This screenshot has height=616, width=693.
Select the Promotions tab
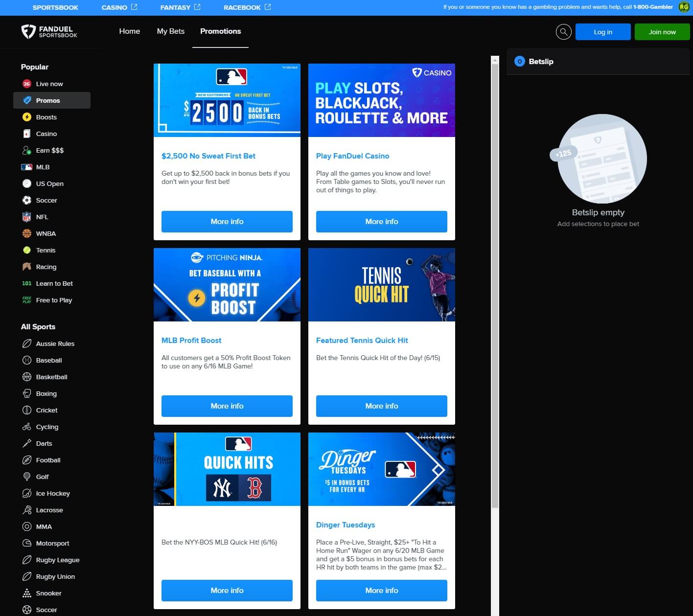(221, 31)
